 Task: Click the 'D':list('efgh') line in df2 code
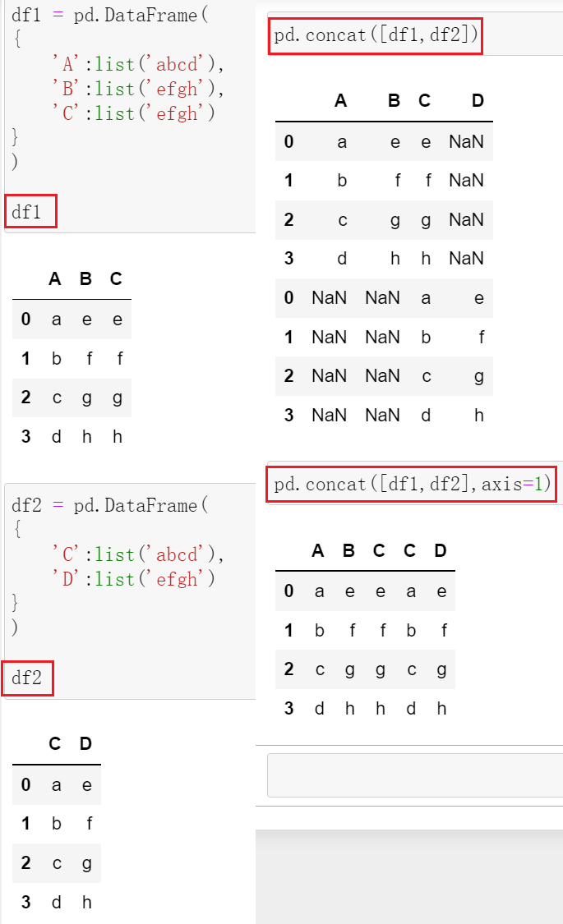point(133,579)
